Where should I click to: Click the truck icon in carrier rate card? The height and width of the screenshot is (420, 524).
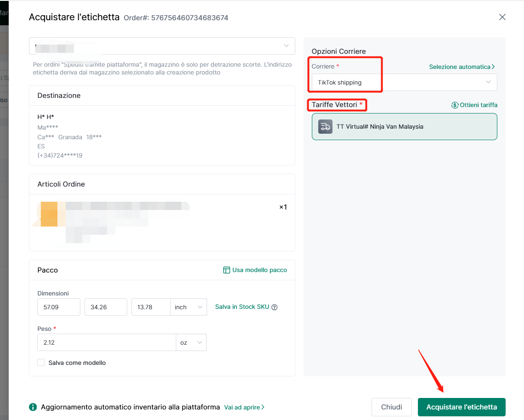coord(325,127)
